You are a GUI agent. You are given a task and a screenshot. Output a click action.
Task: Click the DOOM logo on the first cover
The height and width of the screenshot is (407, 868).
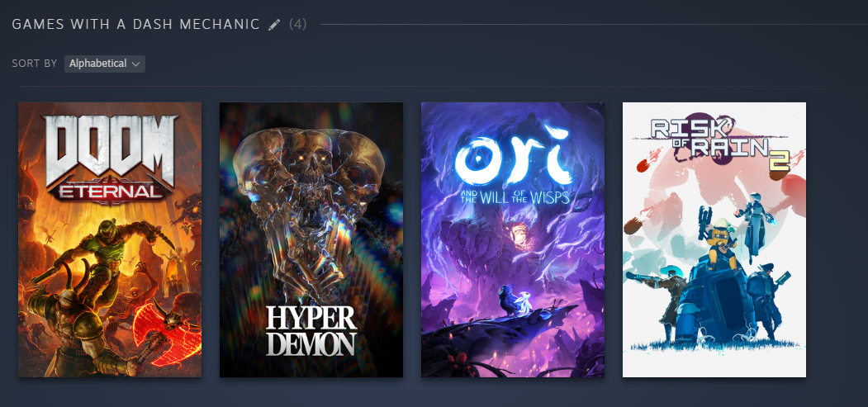[110, 149]
